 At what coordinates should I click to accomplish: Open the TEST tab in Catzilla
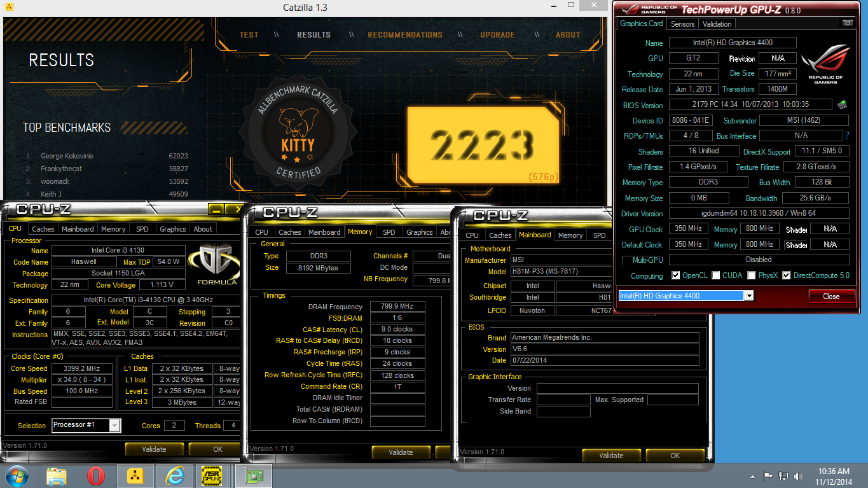[249, 35]
